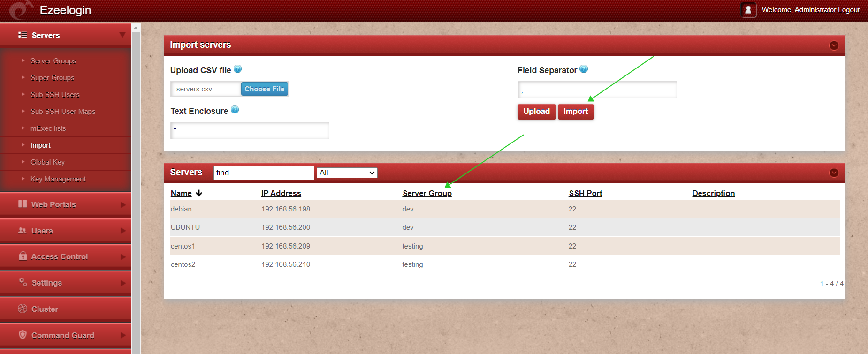Open Server Groups in the sidebar

click(x=53, y=61)
